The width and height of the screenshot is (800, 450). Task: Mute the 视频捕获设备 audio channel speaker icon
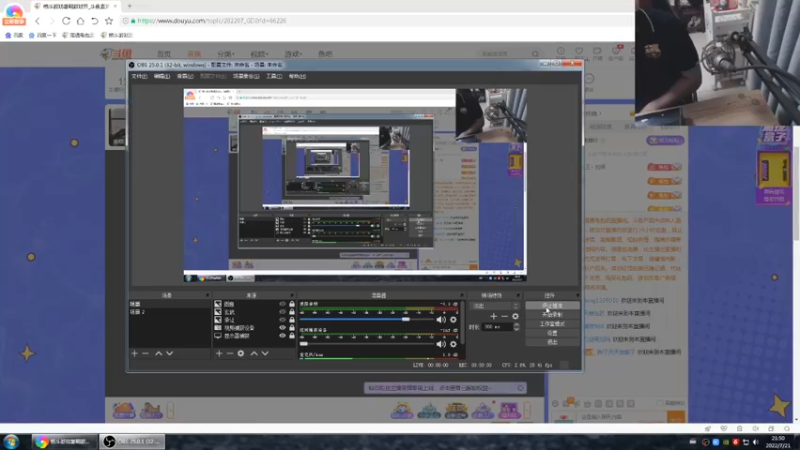pyautogui.click(x=441, y=344)
